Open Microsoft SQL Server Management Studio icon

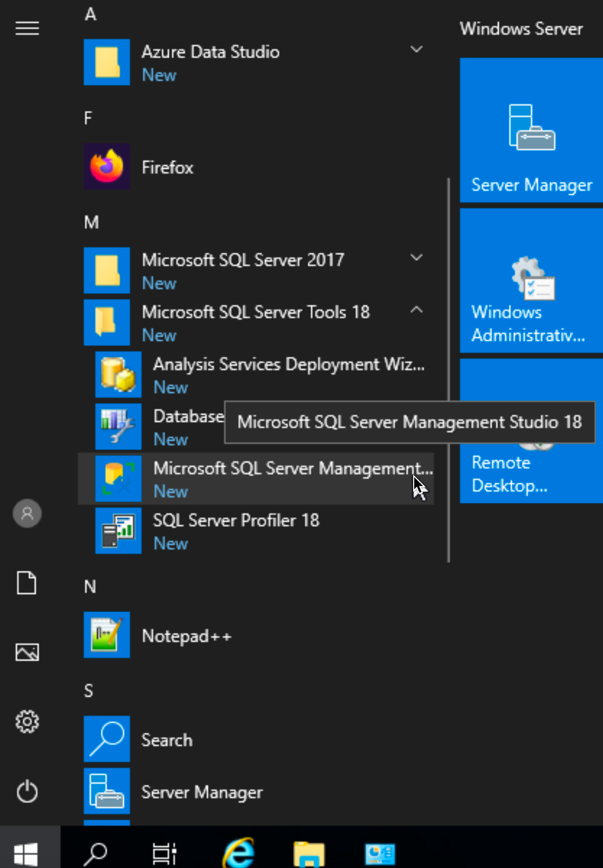(118, 478)
